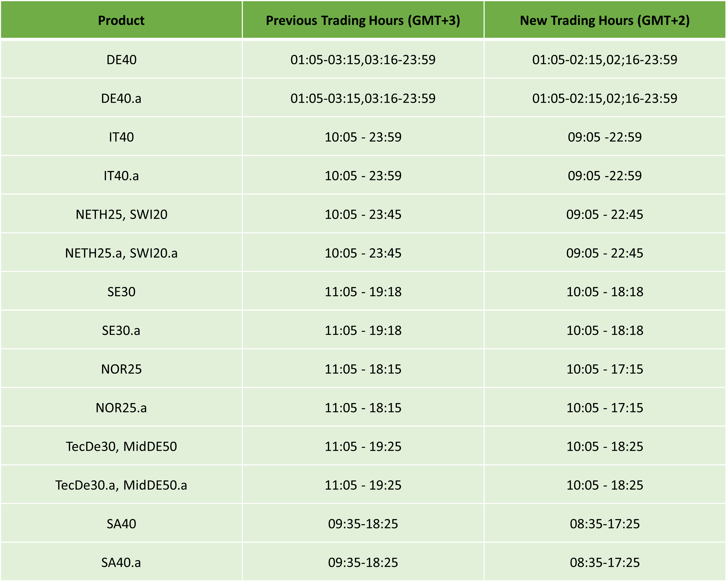The image size is (728, 582).
Task: Click the Product column header
Action: [121, 20]
